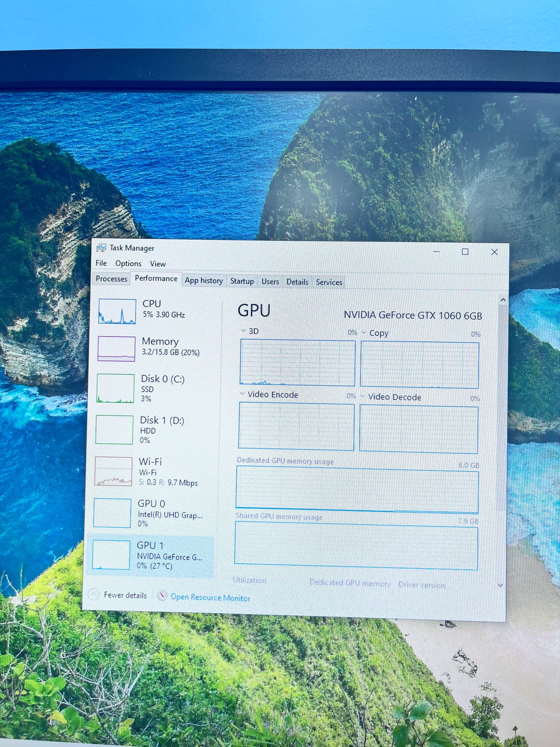This screenshot has width=560, height=747.
Task: Open Resource Monitor link
Action: [x=204, y=597]
